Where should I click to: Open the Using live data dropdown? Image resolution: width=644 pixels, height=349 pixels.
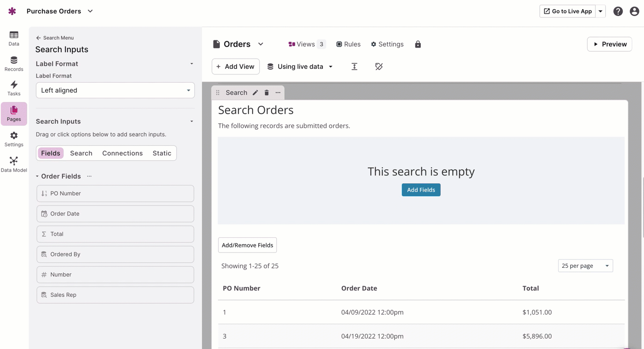300,67
